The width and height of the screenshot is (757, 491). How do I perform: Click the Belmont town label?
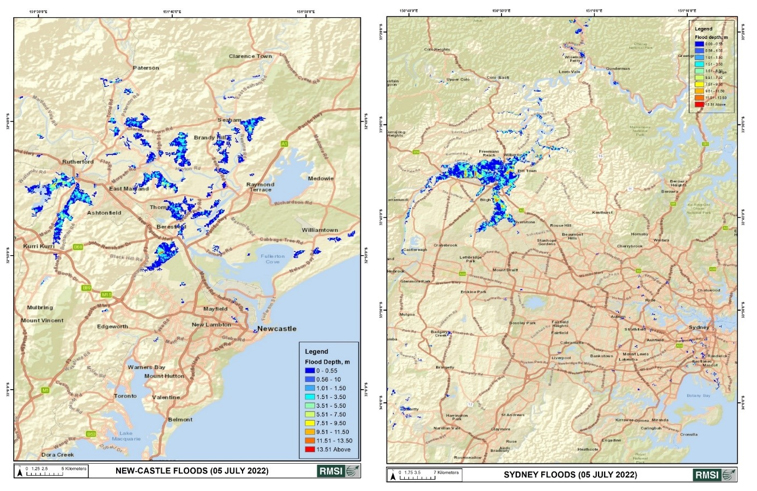click(x=180, y=419)
